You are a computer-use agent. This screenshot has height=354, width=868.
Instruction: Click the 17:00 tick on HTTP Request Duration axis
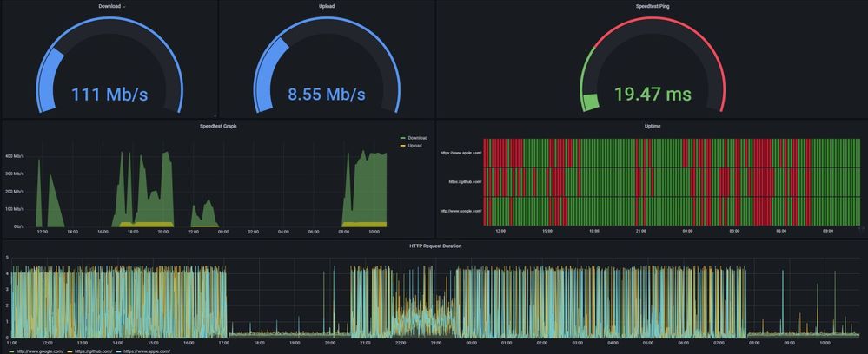[x=223, y=343]
